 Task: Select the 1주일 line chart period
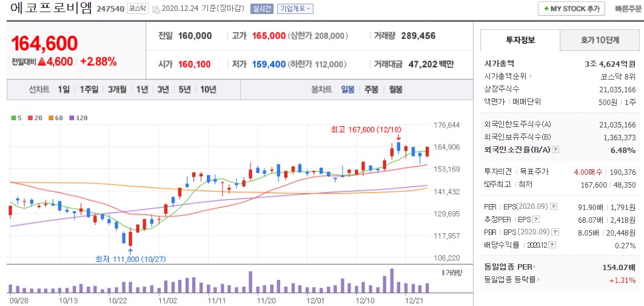point(89,89)
